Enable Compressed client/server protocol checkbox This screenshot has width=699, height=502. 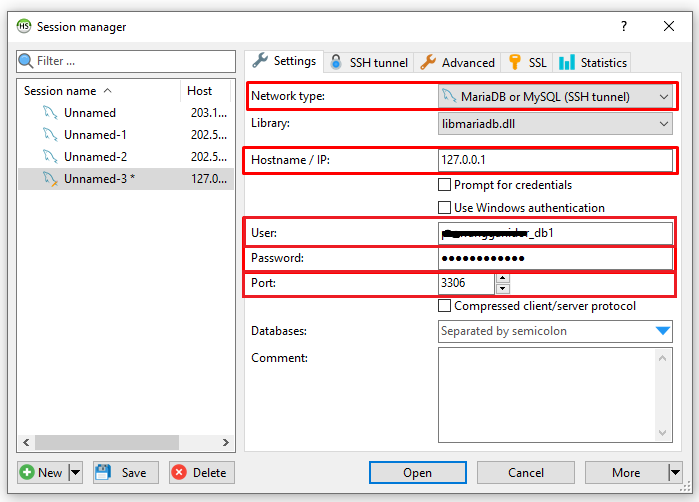click(444, 306)
